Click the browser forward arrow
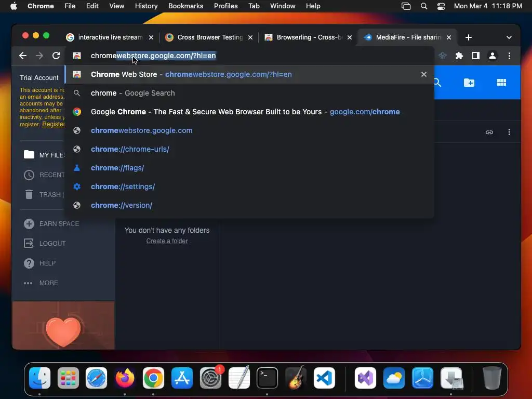 tap(39, 56)
